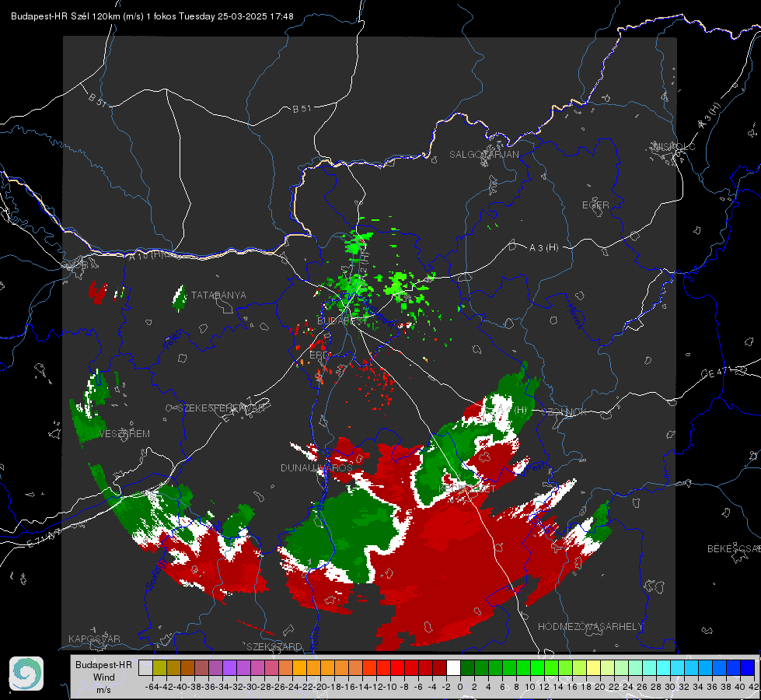The width and height of the screenshot is (761, 700).
Task: Click the teal swirl logo icon
Action: [26, 674]
